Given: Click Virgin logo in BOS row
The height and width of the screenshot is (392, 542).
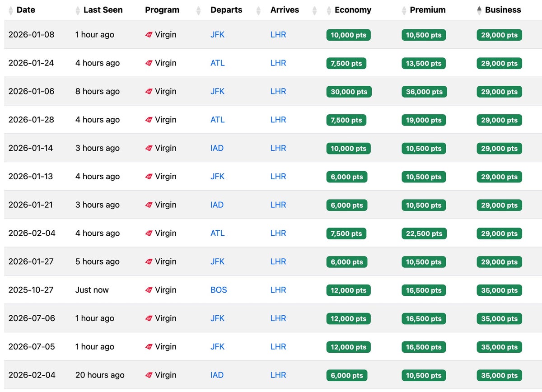Looking at the screenshot, I should pyautogui.click(x=149, y=290).
